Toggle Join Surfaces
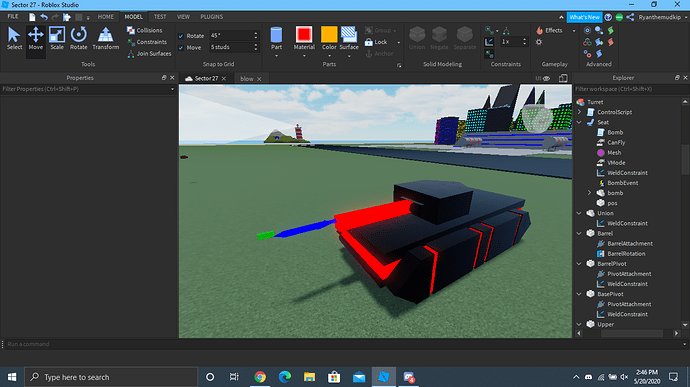This screenshot has height=387, width=690. coord(149,54)
